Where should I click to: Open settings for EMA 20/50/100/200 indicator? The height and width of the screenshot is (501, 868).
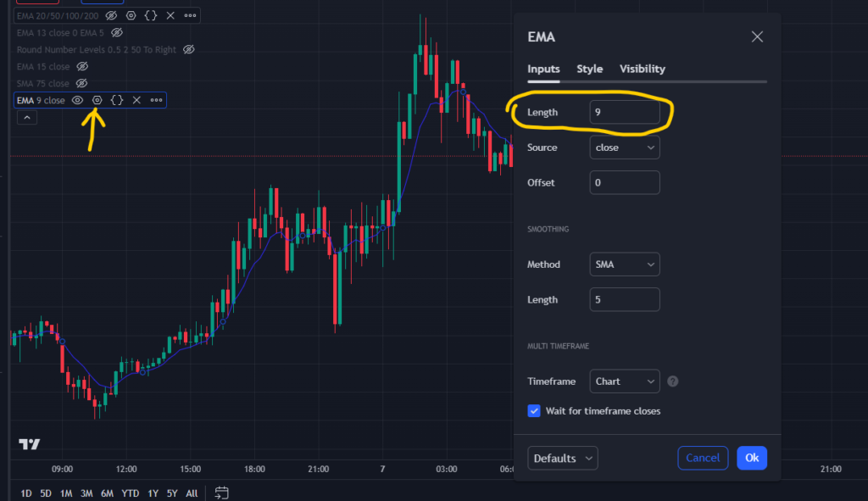(x=131, y=15)
